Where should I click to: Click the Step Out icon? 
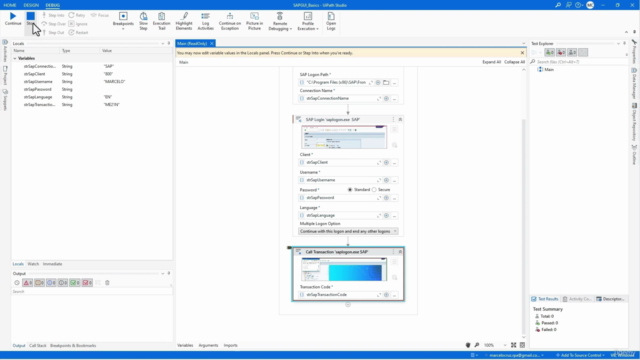[x=44, y=32]
